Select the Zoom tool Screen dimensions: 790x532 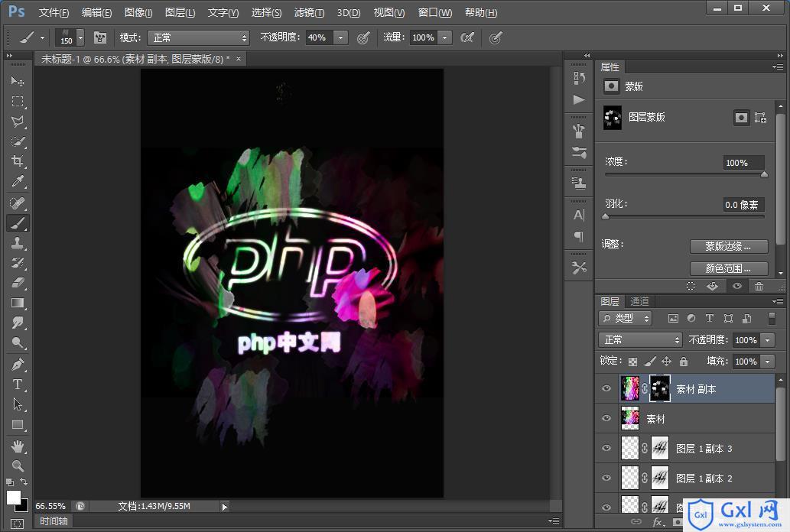click(x=18, y=465)
